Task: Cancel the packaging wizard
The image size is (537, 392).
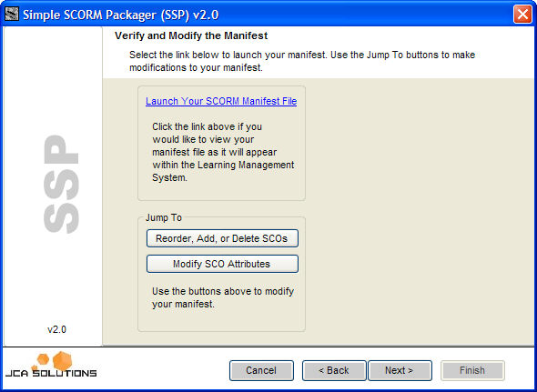Action: pyautogui.click(x=261, y=370)
